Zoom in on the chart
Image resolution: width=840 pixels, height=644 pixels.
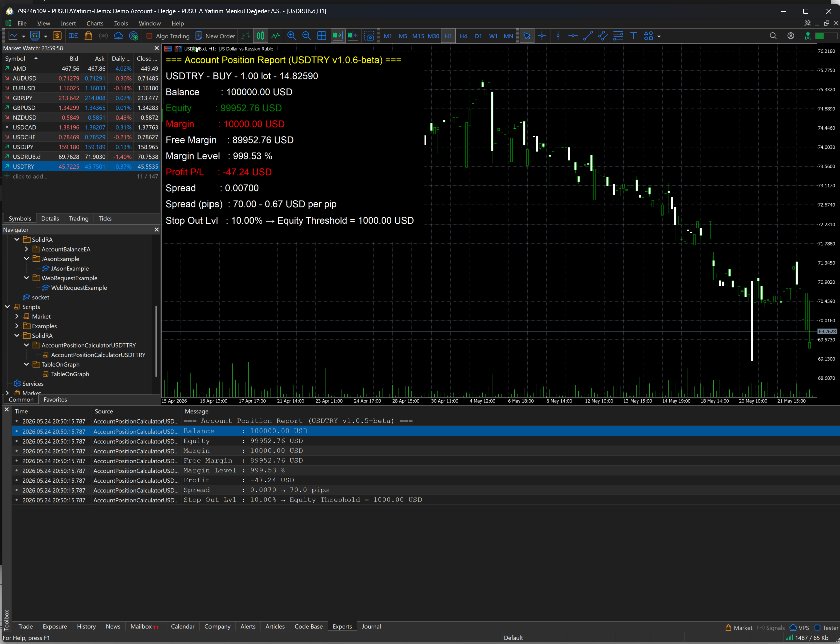pos(291,36)
